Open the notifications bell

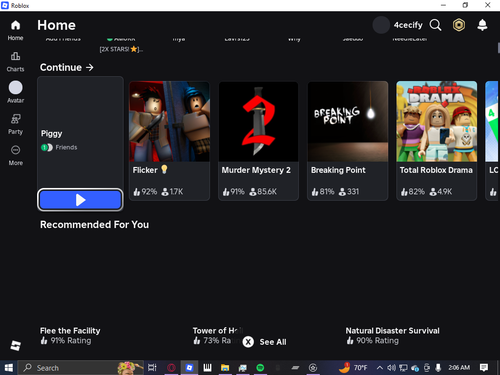pos(482,25)
